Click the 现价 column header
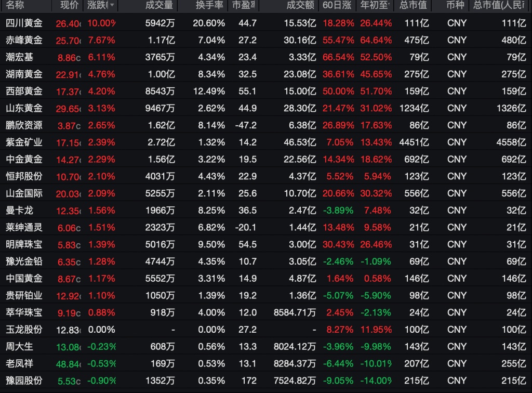The height and width of the screenshot is (393, 532). point(69,5)
